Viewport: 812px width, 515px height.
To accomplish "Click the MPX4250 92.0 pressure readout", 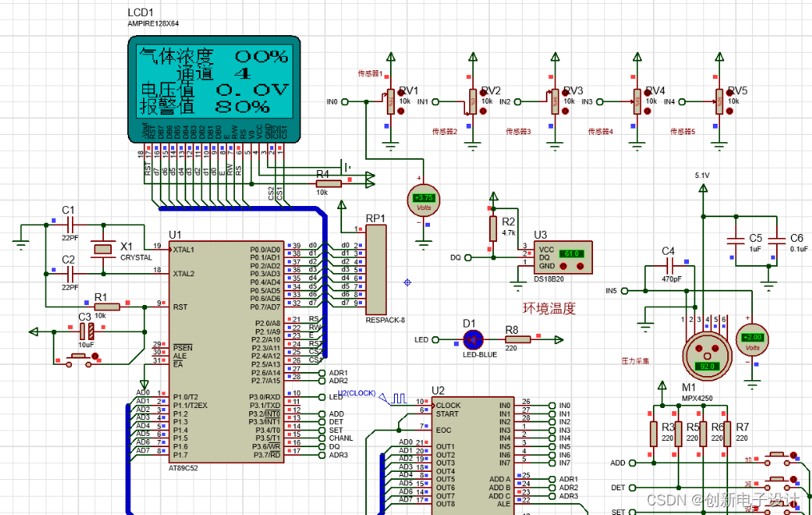I will point(707,366).
